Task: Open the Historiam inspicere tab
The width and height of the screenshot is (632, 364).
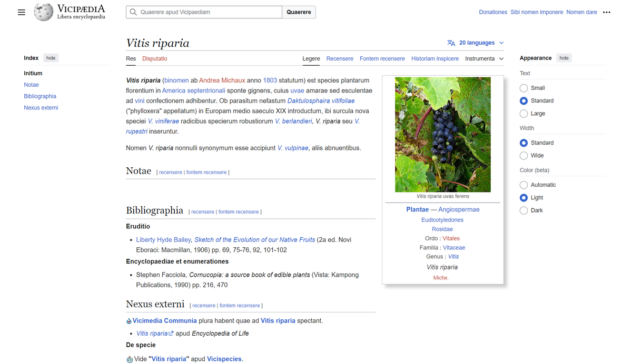Action: [x=435, y=59]
